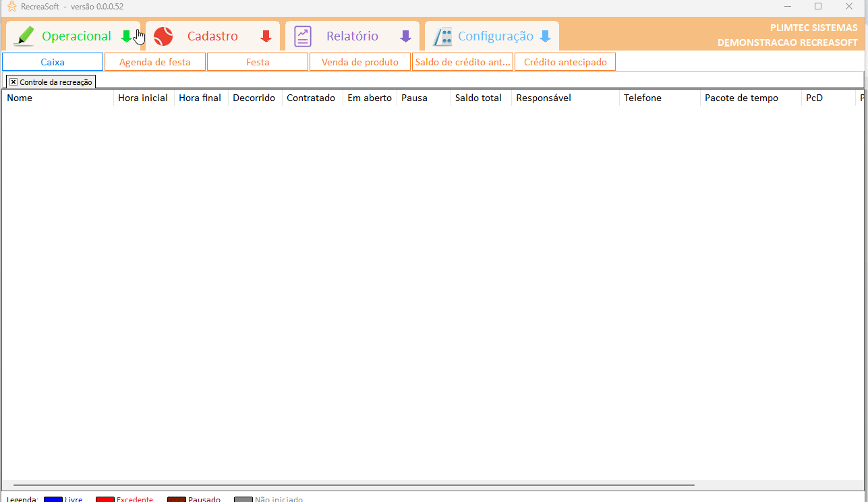
Task: Select the Crédito antecipado button
Action: (x=565, y=62)
